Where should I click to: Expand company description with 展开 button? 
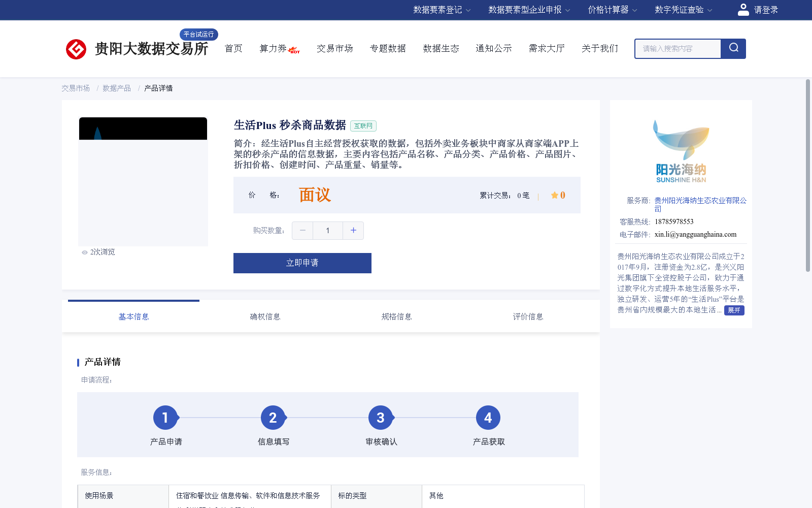coord(734,310)
